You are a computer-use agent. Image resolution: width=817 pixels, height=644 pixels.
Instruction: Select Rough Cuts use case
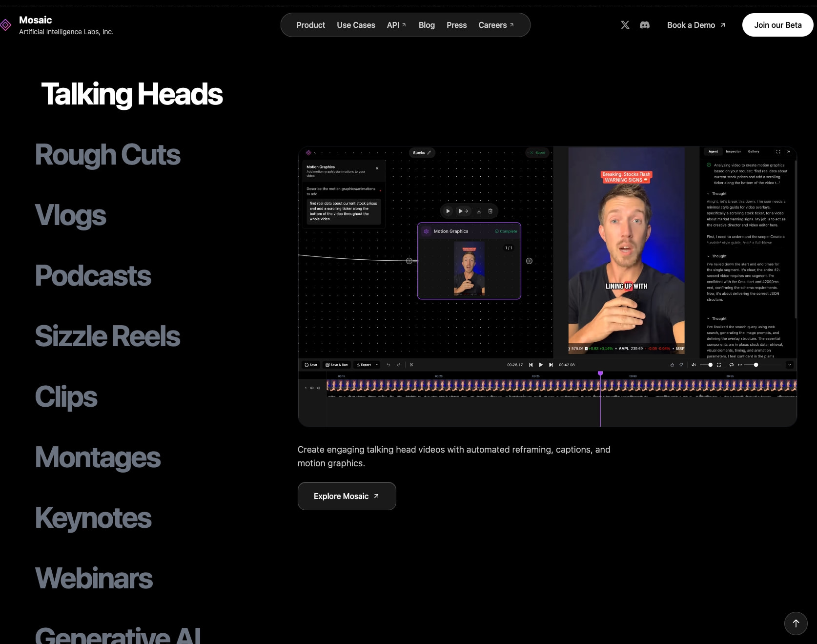(x=107, y=155)
